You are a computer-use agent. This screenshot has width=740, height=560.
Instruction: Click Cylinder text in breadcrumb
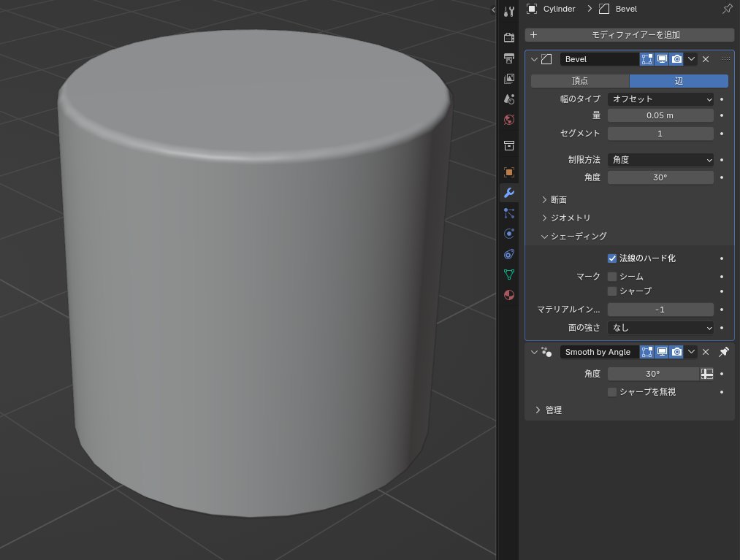point(560,9)
